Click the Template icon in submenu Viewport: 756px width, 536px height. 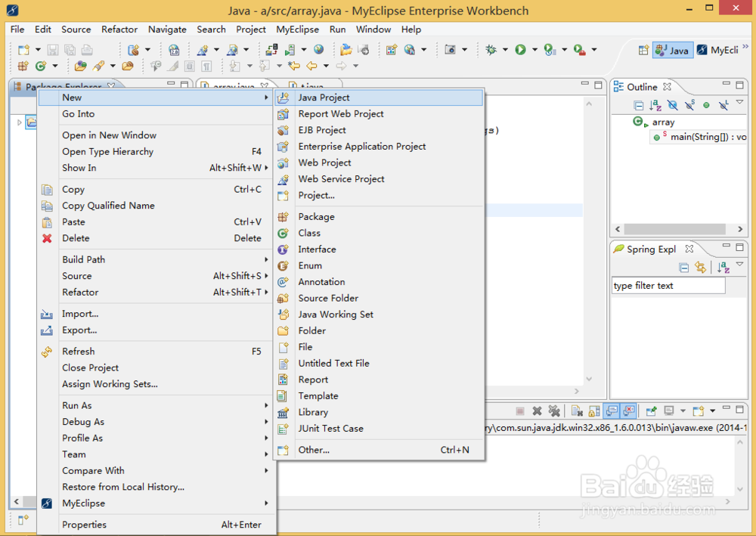pos(283,396)
